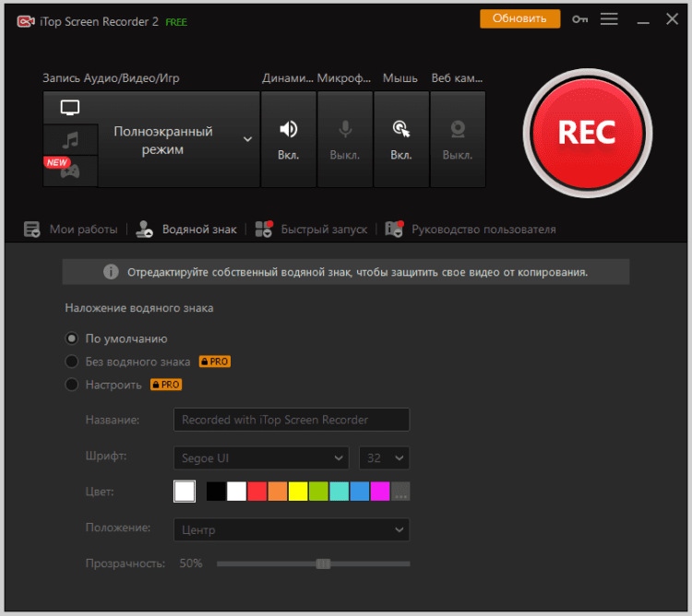Click the Прозрачность slider handle
The width and height of the screenshot is (692, 616).
pyautogui.click(x=323, y=563)
